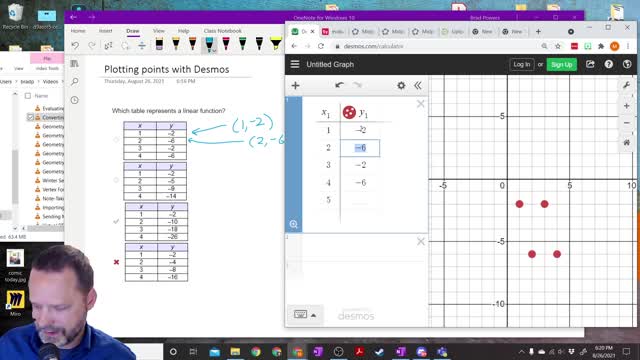The image size is (640, 360).
Task: Choose the object select tool in OneNote
Action: pyautogui.click(x=108, y=45)
